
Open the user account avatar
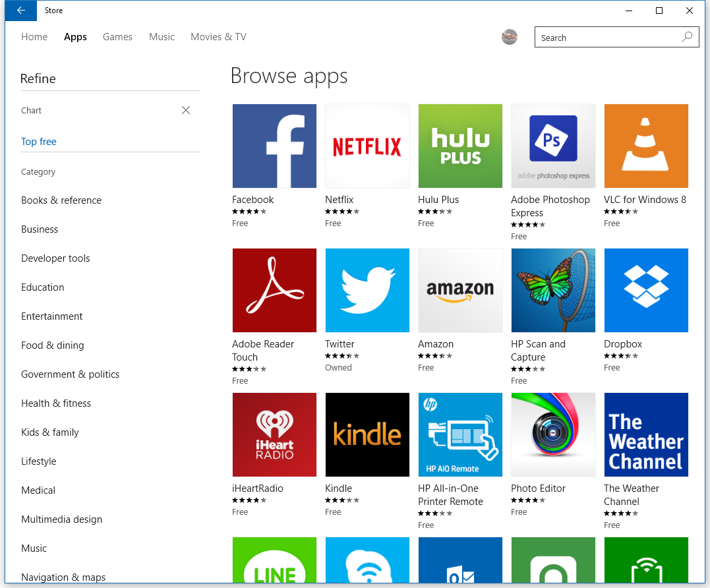click(x=510, y=37)
